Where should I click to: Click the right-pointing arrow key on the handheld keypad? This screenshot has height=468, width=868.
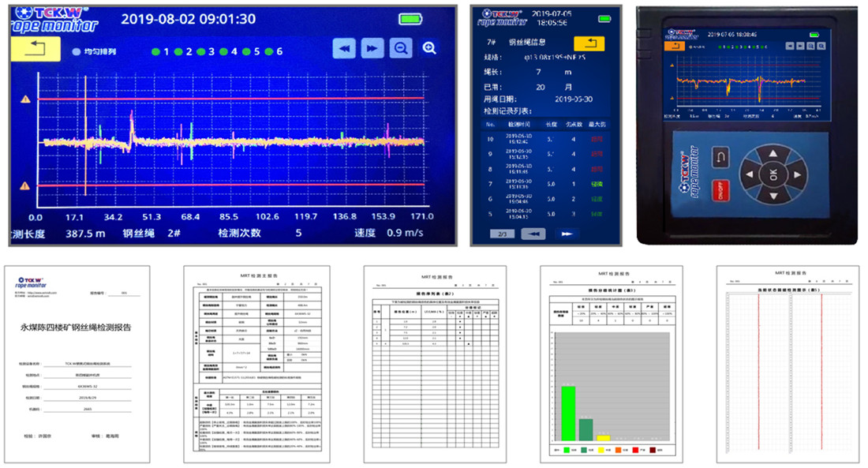pyautogui.click(x=797, y=174)
